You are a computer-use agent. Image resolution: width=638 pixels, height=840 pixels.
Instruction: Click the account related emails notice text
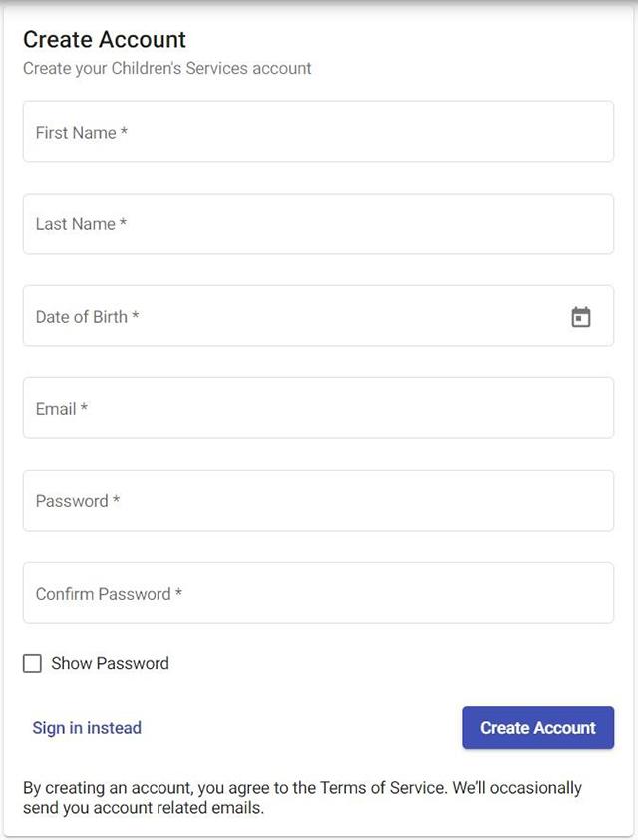[x=302, y=798]
